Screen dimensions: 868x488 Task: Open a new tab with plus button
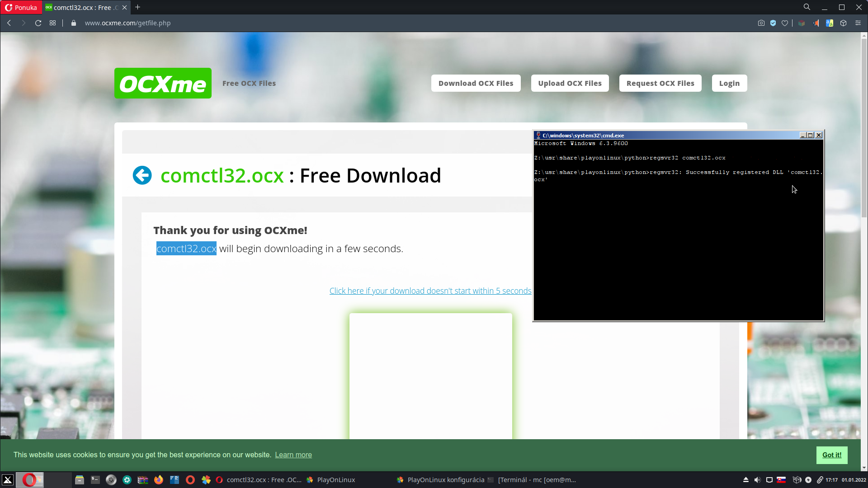click(x=138, y=7)
